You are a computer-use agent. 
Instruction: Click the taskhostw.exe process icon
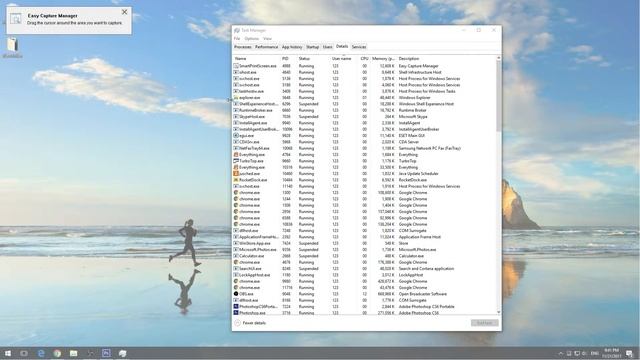(x=236, y=91)
